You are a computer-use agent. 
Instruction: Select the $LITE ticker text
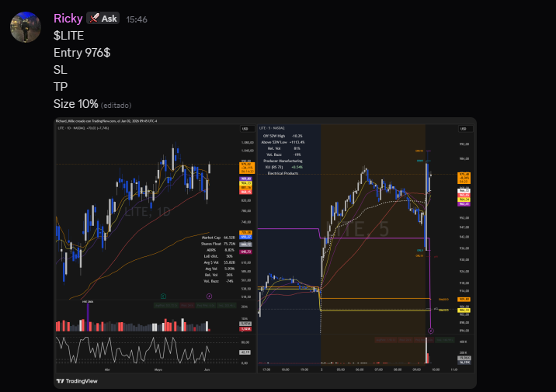click(69, 36)
